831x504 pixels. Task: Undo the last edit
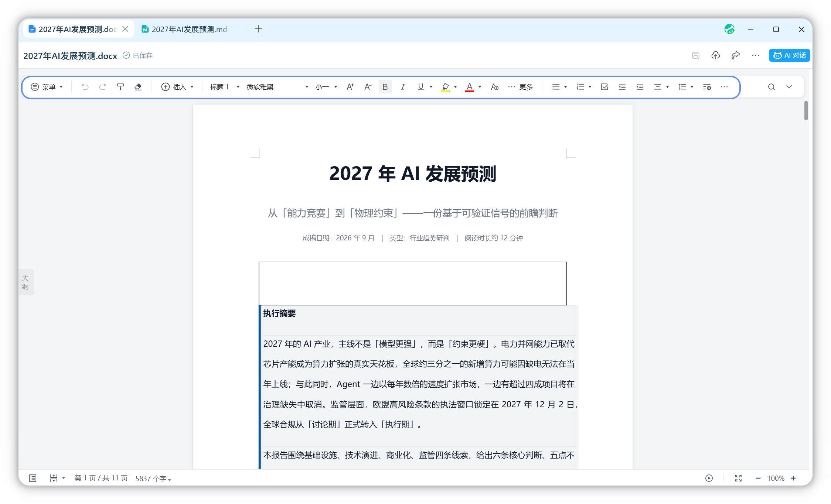85,87
